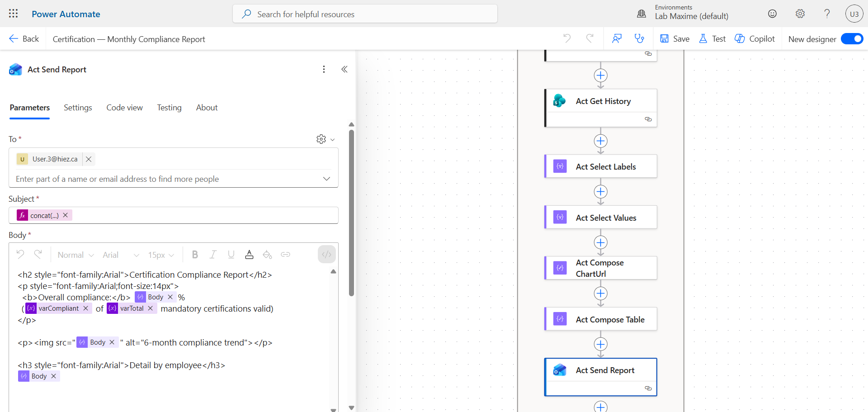Go Back from the flow designer
This screenshot has height=412, width=868.
(24, 39)
